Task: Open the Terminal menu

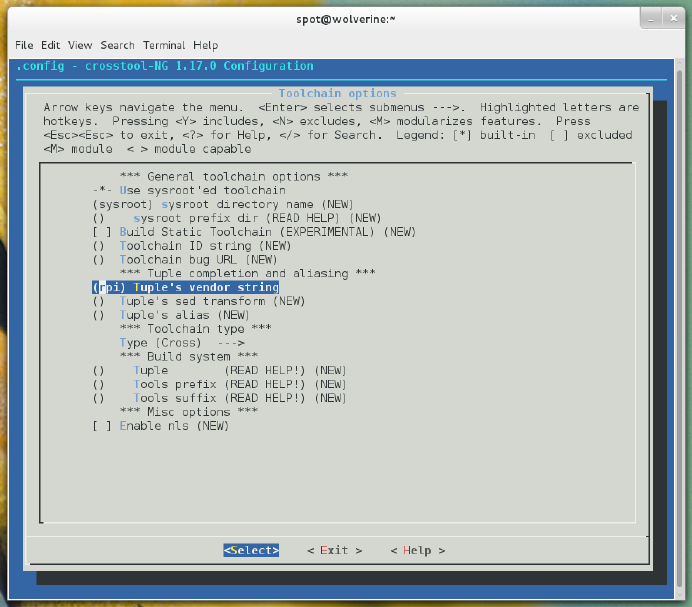Action: 164,45
